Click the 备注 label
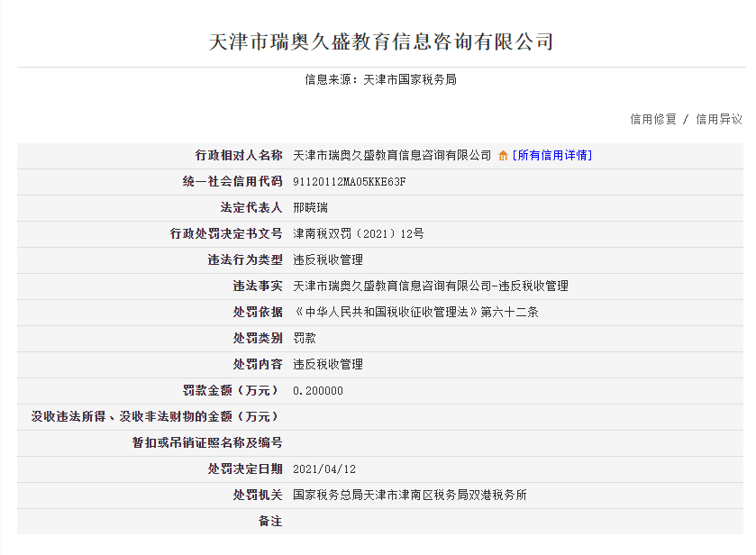Screen dimensions: 756x555 270,522
